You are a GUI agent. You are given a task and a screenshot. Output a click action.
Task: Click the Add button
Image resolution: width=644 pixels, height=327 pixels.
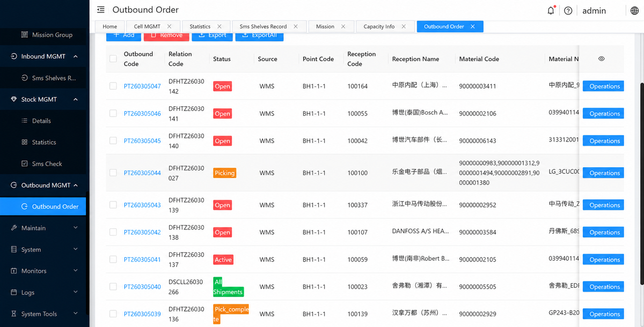point(123,36)
